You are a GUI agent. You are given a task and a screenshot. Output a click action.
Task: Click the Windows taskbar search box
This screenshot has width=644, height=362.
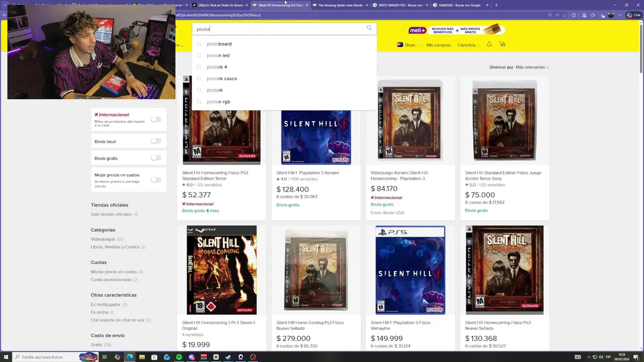55,357
